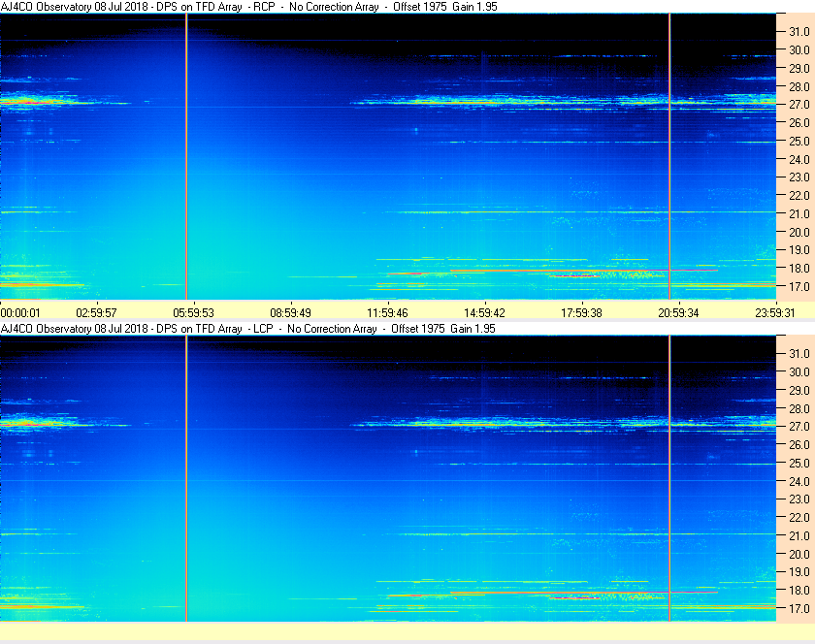
Task: Pick the 18.0 frequency label in LCP panel
Action: (799, 590)
